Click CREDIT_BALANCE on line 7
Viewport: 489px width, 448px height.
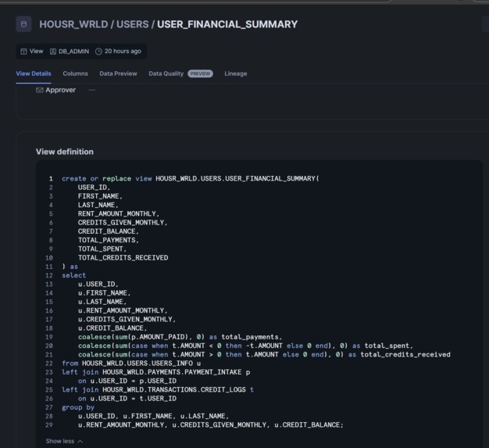tap(107, 231)
